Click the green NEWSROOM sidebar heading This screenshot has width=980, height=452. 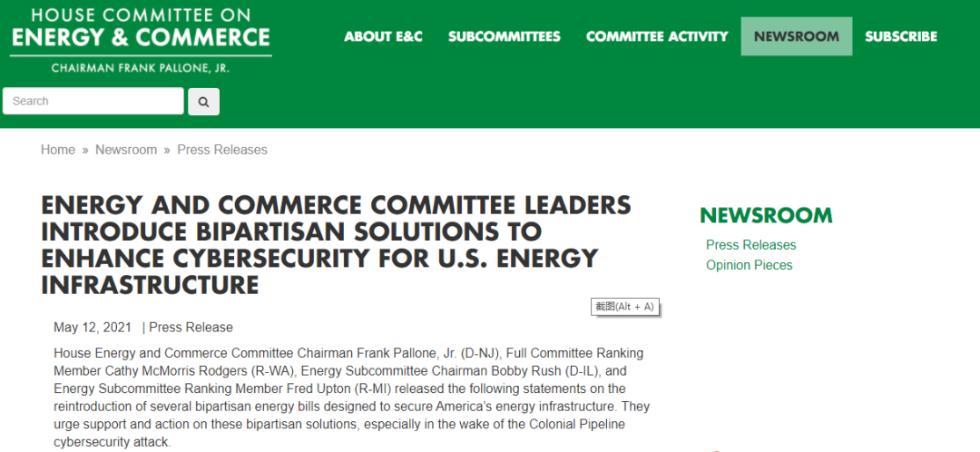tap(766, 216)
